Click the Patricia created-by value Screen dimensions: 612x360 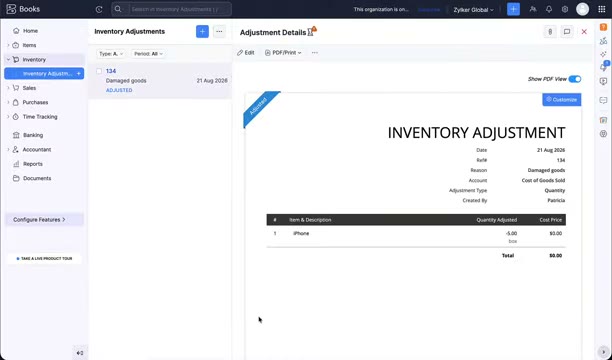[x=556, y=200]
